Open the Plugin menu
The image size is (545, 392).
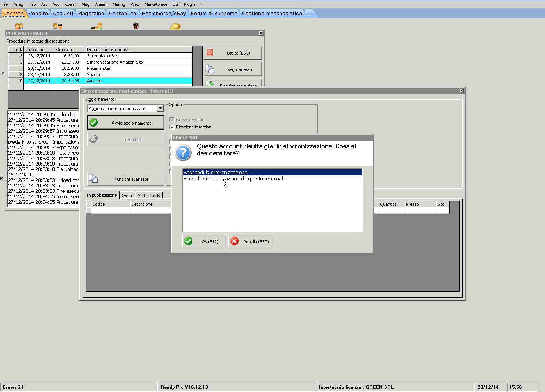(189, 4)
